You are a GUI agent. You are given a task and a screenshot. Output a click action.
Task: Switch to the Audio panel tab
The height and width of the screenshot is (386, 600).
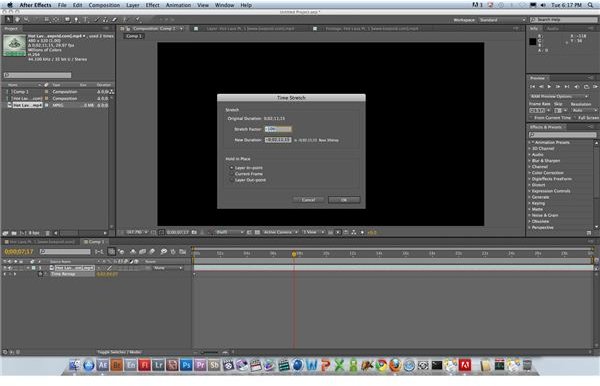[x=552, y=29]
